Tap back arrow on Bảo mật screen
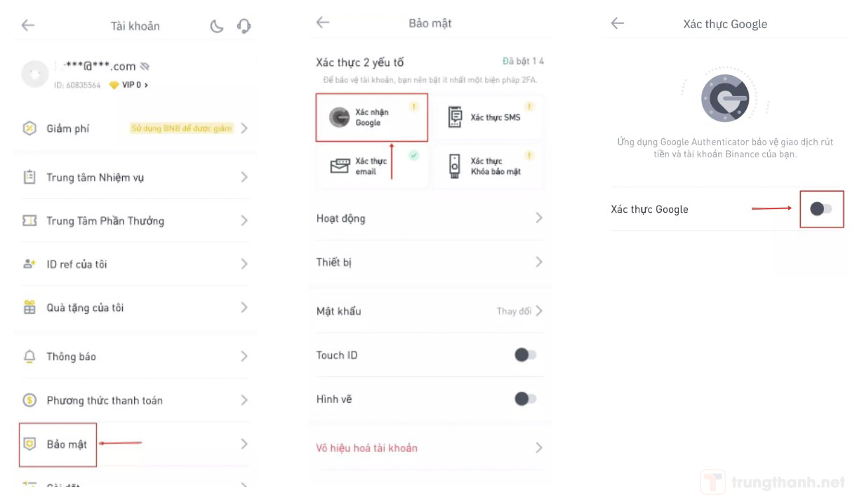This screenshot has width=857, height=504. (x=322, y=22)
